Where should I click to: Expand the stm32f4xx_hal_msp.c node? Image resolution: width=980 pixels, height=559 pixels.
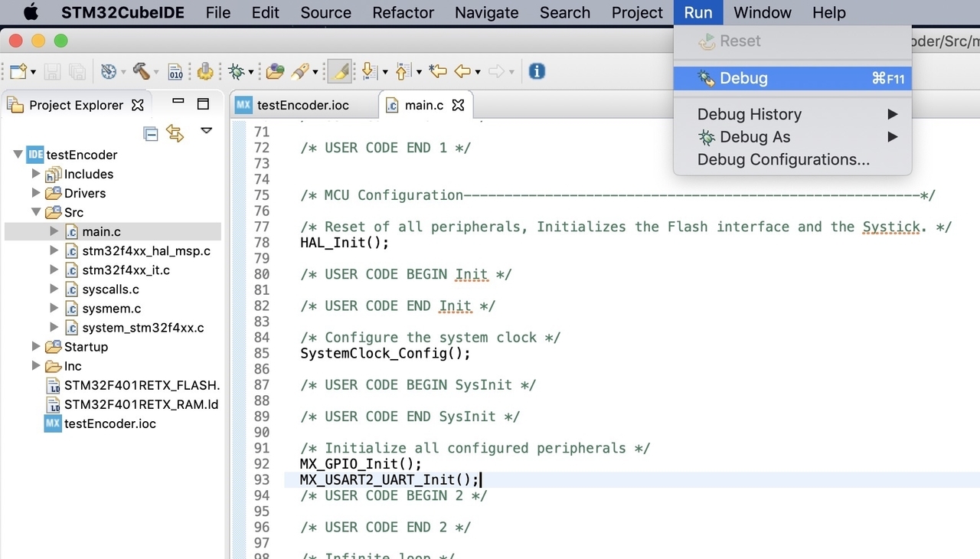(x=54, y=250)
